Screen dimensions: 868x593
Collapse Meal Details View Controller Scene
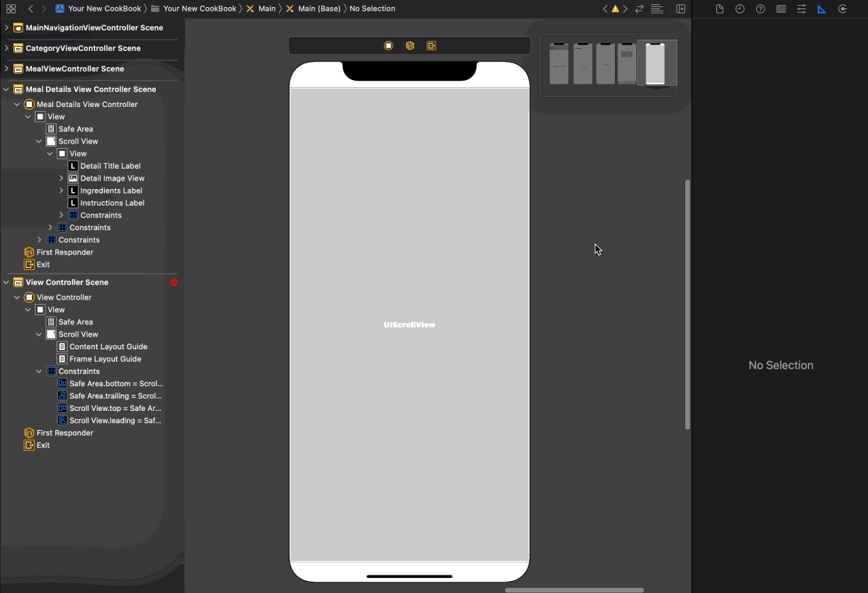[6, 89]
